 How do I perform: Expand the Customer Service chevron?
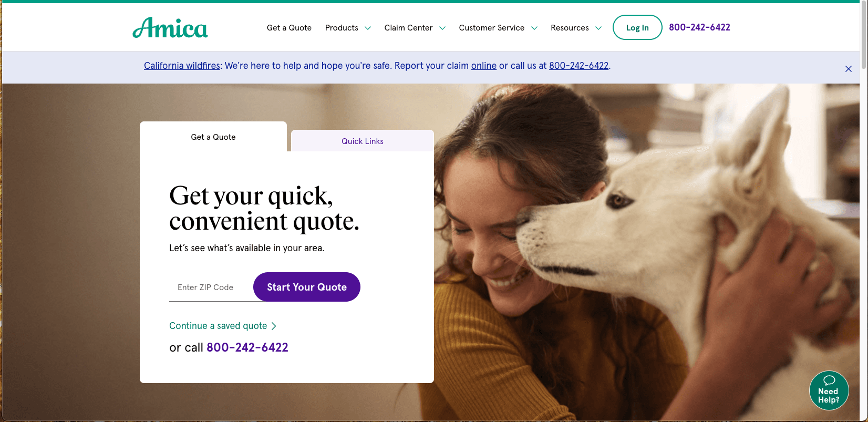pyautogui.click(x=534, y=28)
